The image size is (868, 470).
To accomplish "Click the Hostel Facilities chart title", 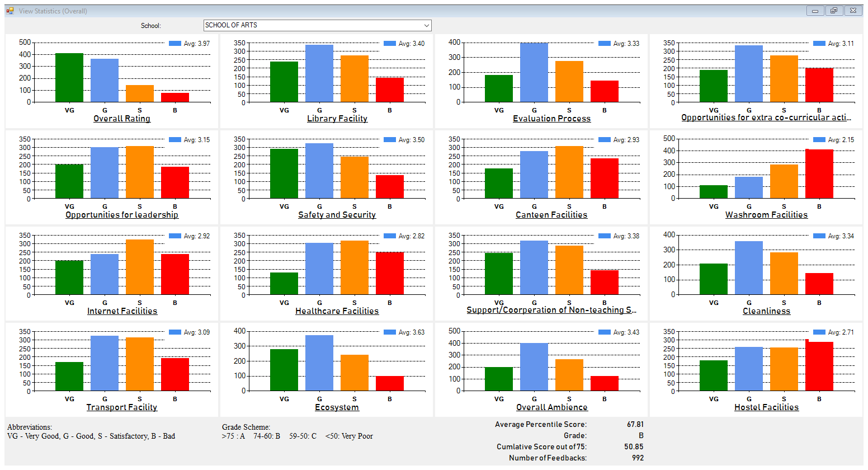I will click(766, 407).
